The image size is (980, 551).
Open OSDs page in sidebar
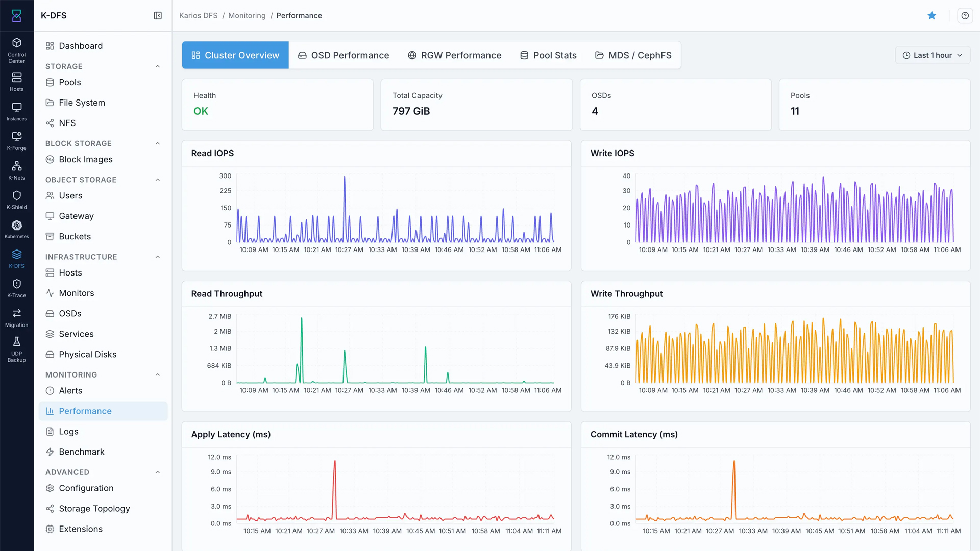click(103, 313)
